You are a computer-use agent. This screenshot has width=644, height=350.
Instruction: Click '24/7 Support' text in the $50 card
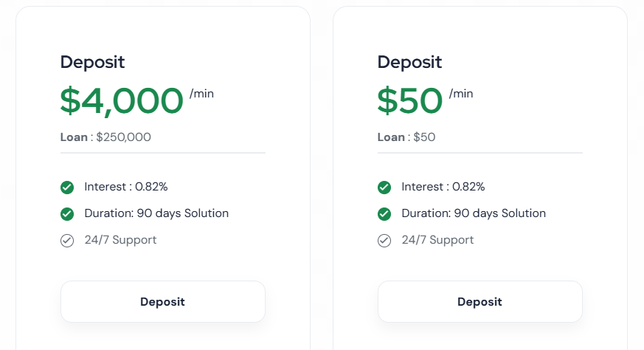[437, 240]
